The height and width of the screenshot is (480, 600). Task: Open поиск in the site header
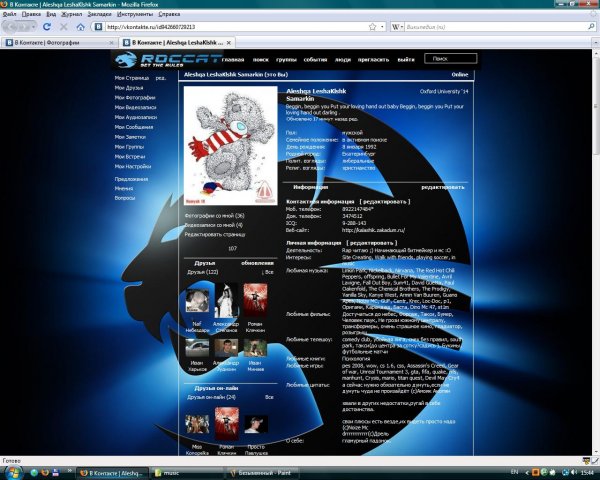click(x=261, y=59)
